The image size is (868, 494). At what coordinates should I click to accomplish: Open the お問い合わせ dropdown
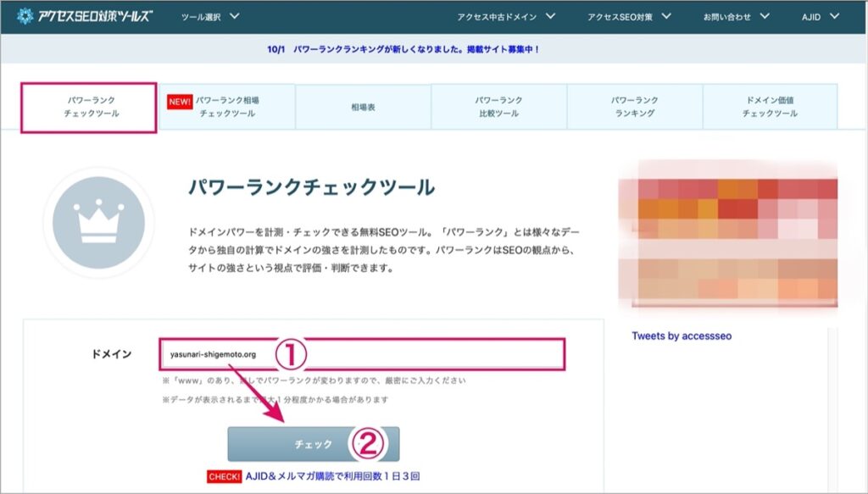tap(737, 17)
